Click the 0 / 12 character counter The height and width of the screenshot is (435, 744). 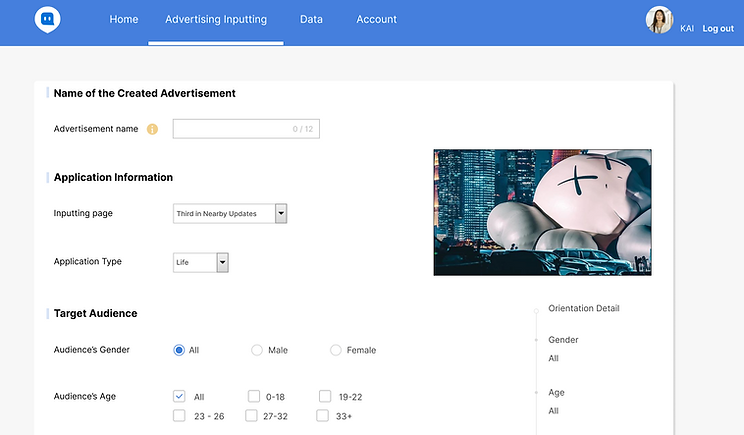[303, 129]
